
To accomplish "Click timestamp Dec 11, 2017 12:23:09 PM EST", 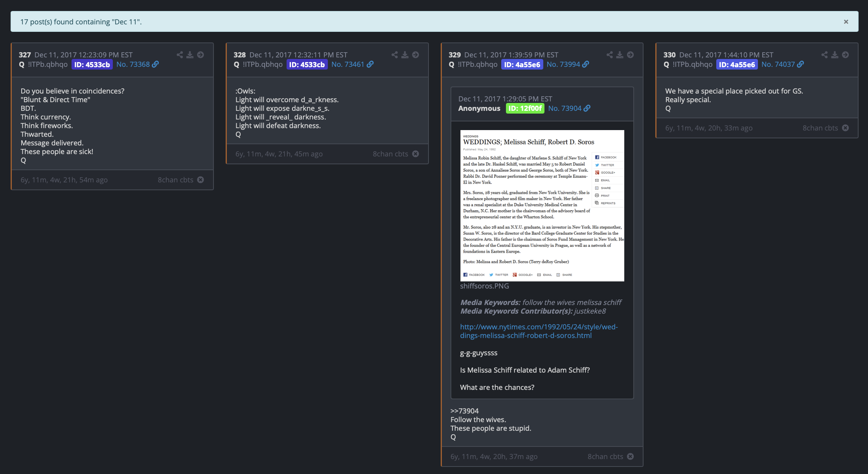I will [x=83, y=55].
